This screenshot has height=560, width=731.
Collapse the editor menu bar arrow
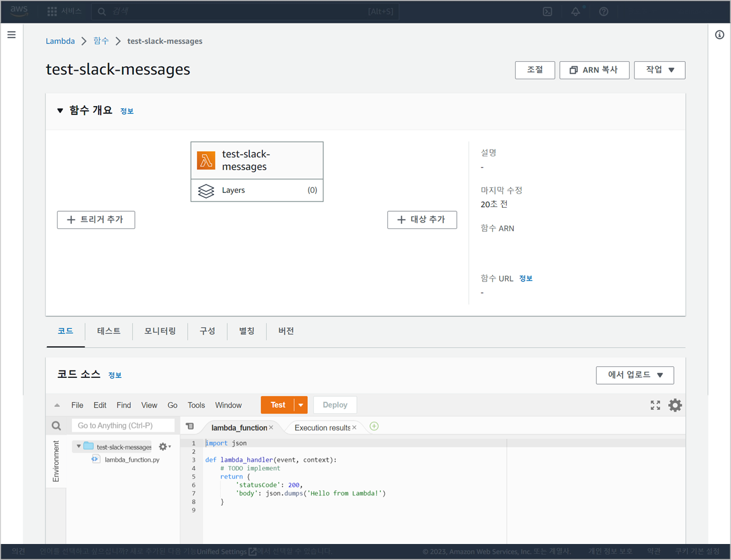click(57, 405)
